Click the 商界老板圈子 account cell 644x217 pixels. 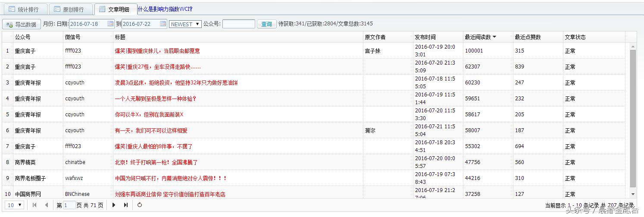click(x=38, y=178)
